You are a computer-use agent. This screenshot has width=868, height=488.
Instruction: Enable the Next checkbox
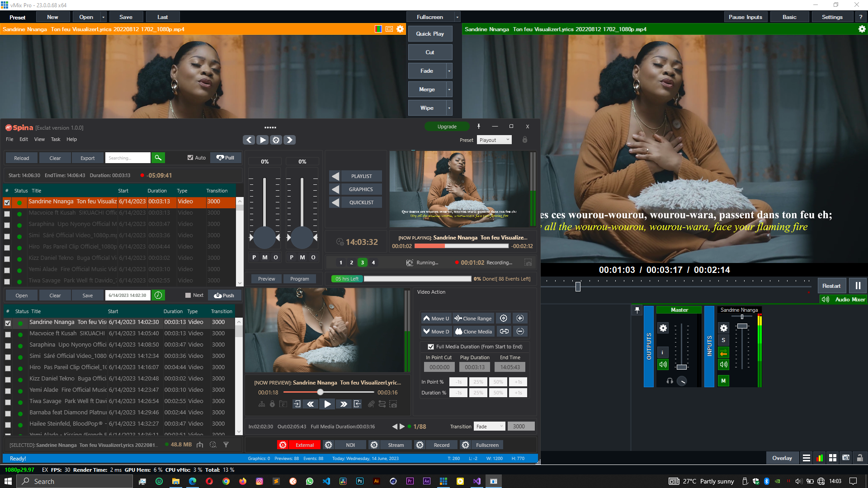(188, 296)
